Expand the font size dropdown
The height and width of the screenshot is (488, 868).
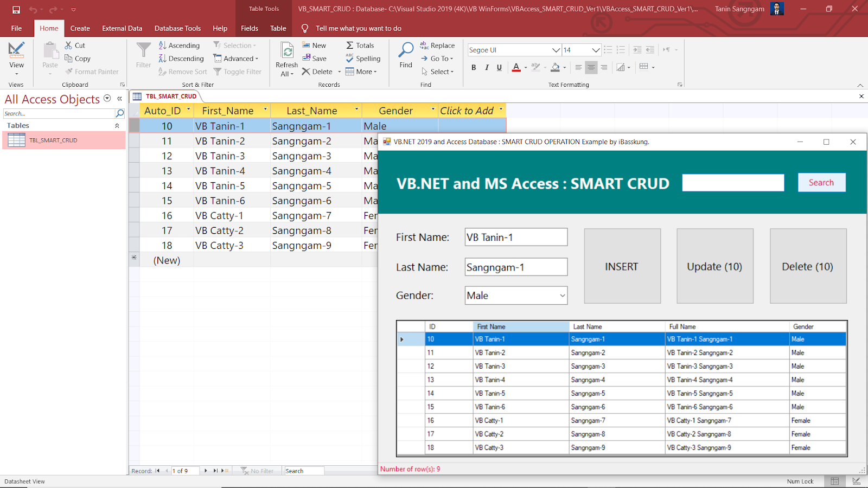coord(596,50)
